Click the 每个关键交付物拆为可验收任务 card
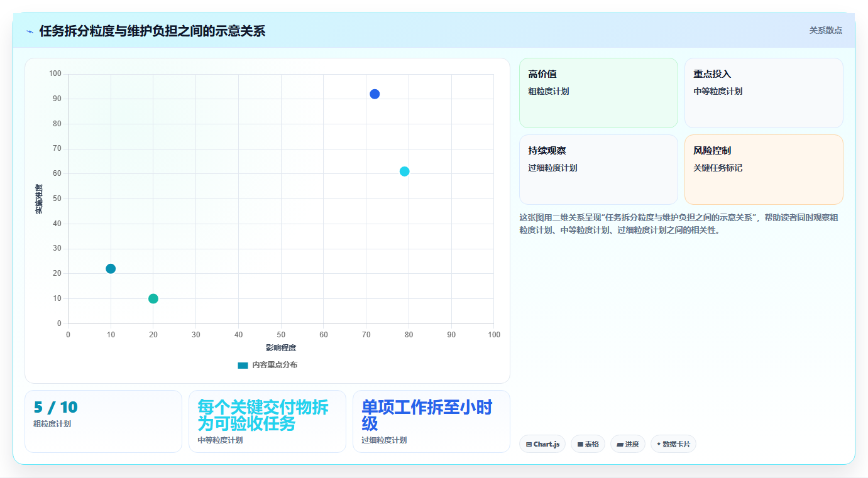 tap(267, 421)
